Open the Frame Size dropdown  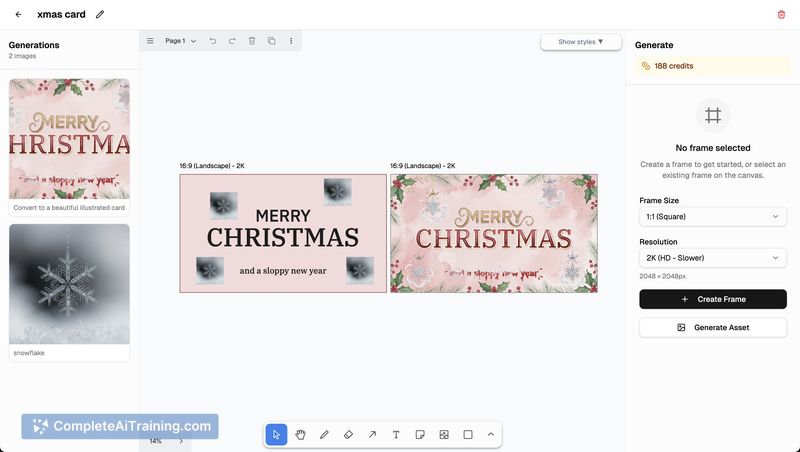coord(712,216)
